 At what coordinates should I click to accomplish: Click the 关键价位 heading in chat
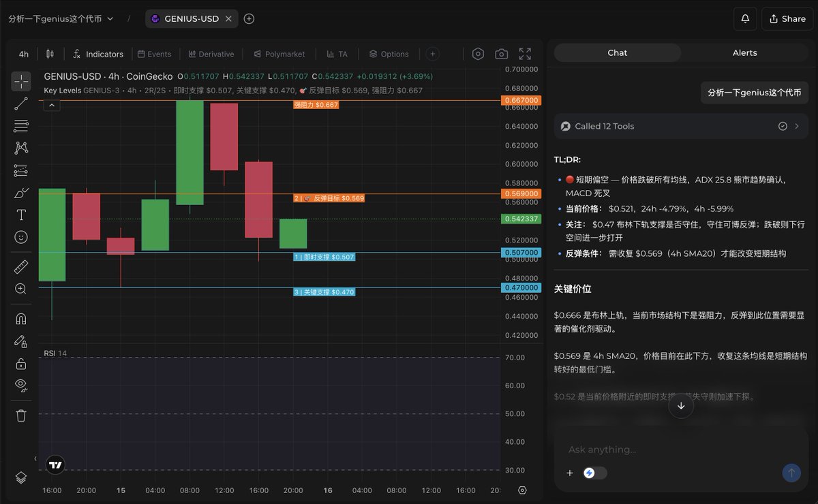[x=573, y=289]
